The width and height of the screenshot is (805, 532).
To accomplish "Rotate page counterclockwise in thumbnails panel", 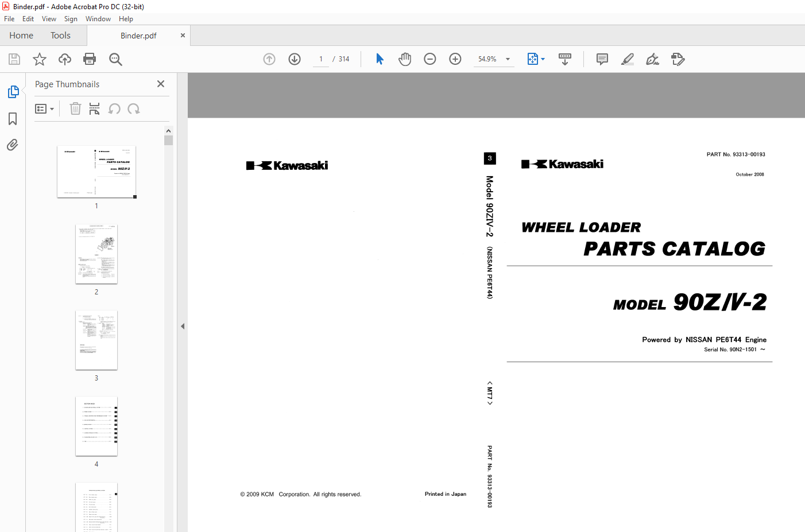I will [x=114, y=108].
